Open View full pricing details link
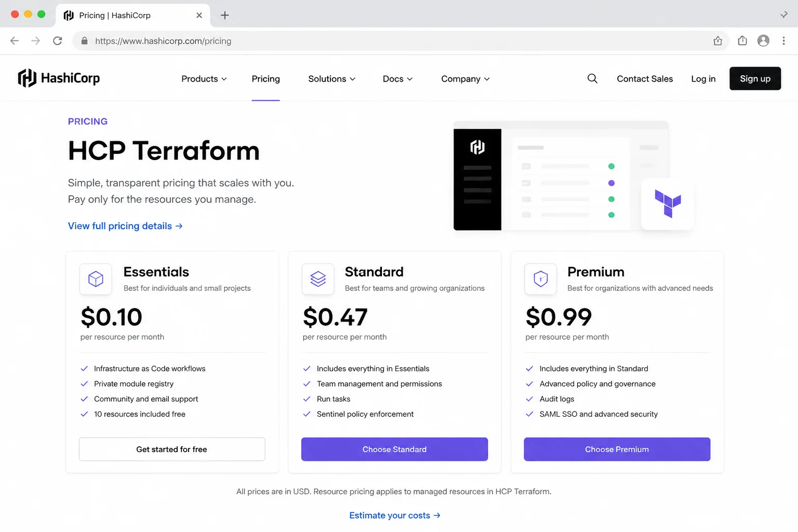The image size is (798, 532). click(x=125, y=226)
